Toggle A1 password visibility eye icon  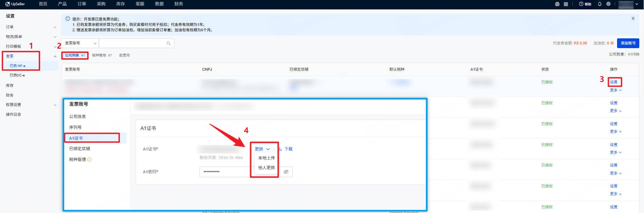(286, 172)
